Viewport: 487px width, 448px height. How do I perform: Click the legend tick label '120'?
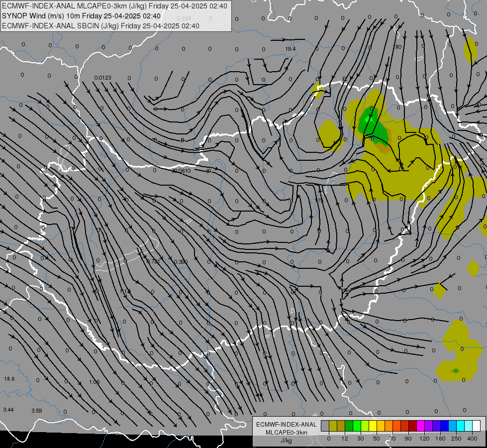424,439
